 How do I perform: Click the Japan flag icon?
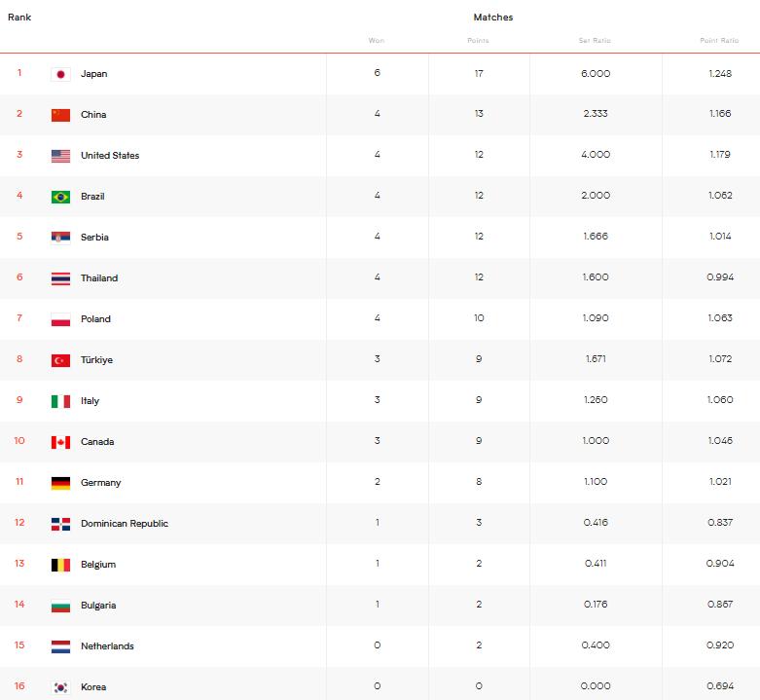(60, 74)
